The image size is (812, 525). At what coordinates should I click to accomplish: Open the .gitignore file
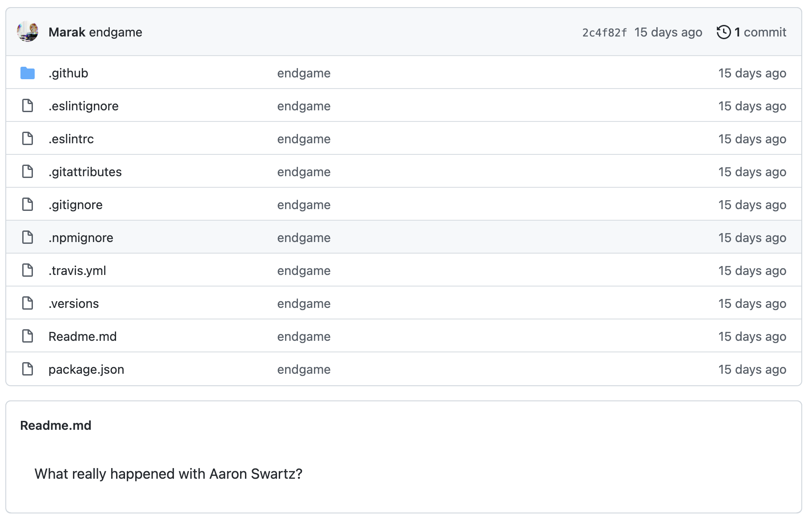tap(76, 205)
